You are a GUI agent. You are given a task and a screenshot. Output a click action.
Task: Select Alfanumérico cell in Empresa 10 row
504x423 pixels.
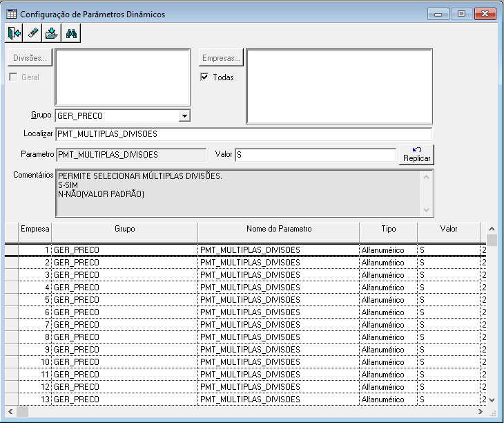point(388,362)
